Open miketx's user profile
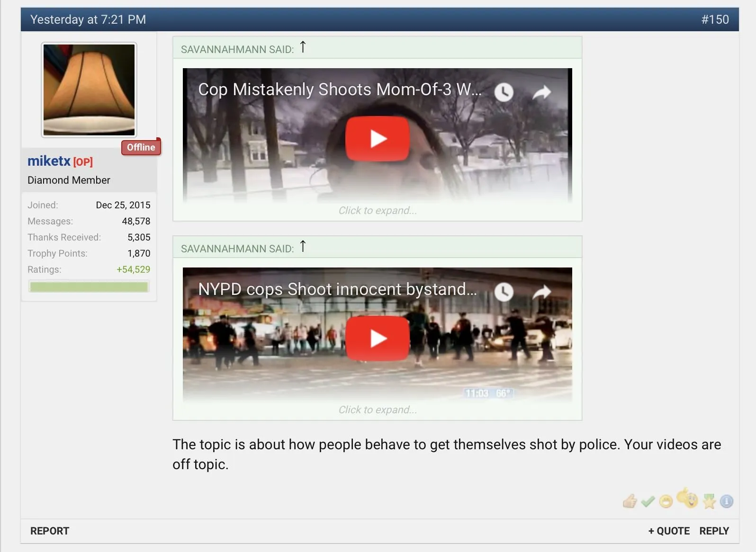This screenshot has width=756, height=552. [49, 161]
